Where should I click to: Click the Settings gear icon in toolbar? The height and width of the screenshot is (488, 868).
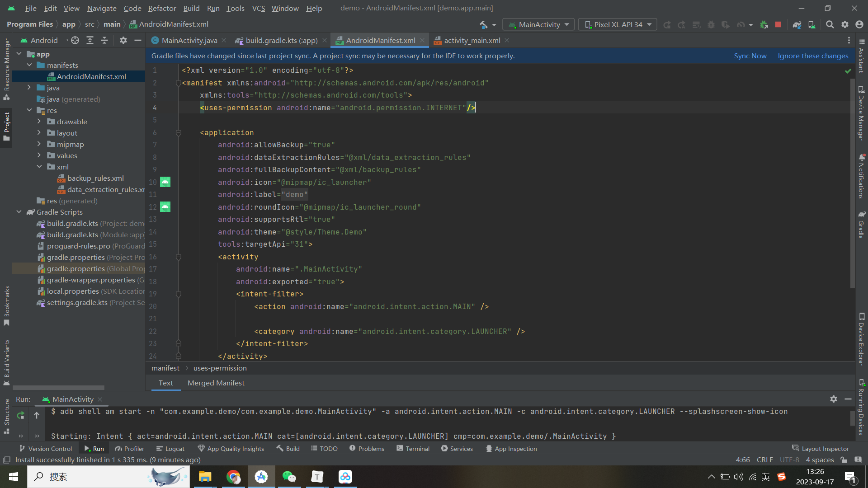845,24
